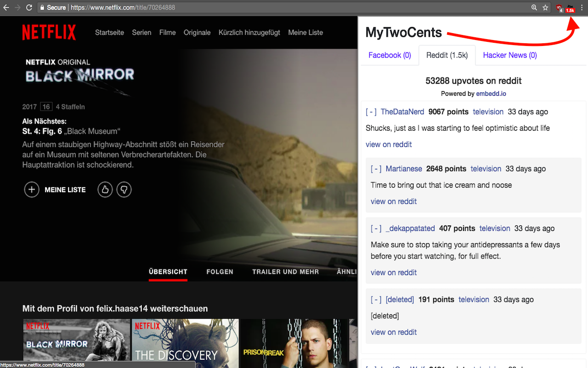Open The Discovery thumbnail
The height and width of the screenshot is (368, 588).
185,343
